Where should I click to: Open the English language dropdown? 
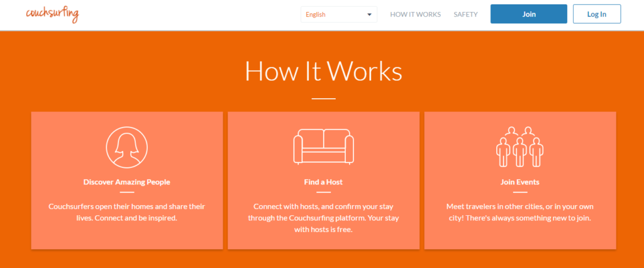339,14
